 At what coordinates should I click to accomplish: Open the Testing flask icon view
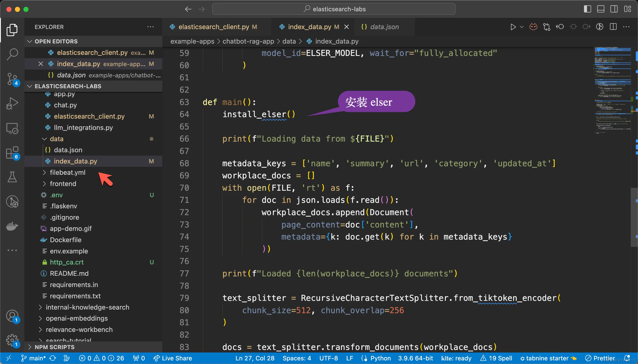click(x=12, y=177)
